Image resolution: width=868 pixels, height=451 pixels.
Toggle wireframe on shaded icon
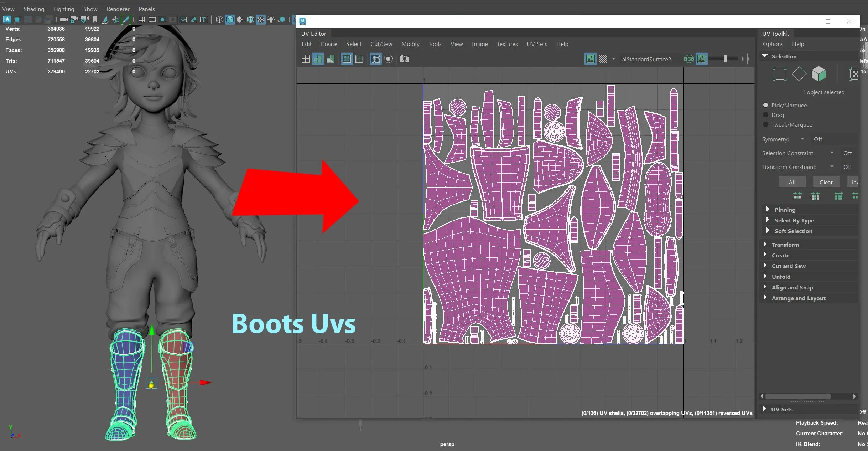pos(250,20)
